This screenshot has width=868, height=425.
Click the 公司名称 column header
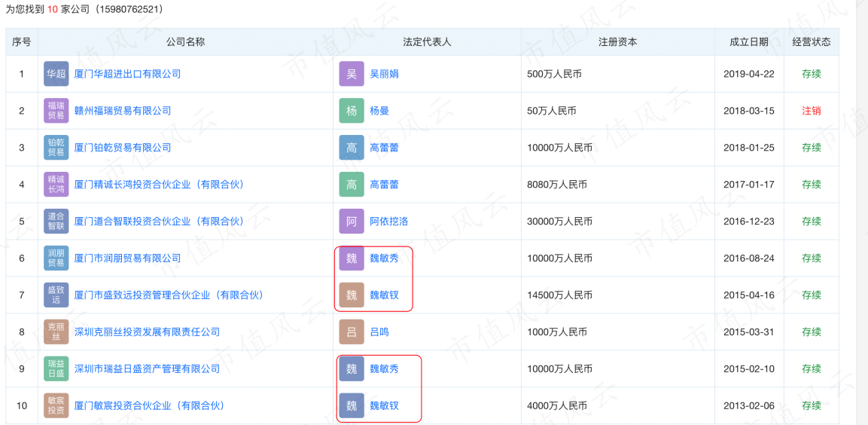185,42
